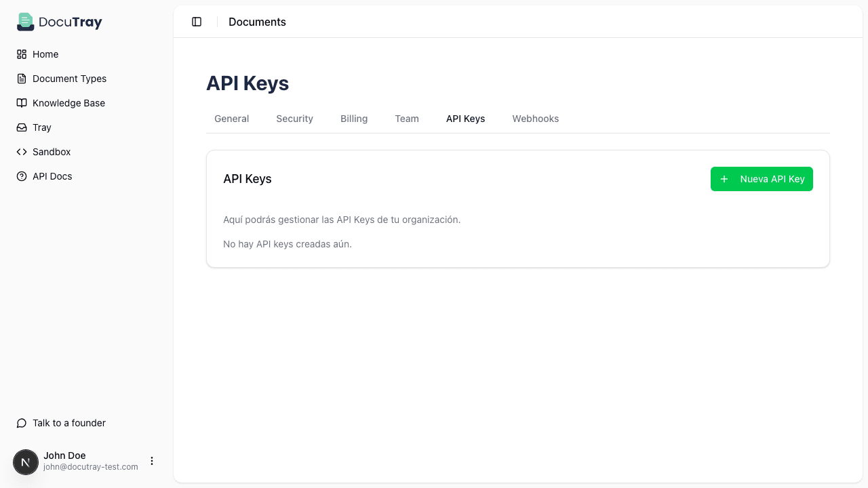Viewport: 868px width, 488px height.
Task: Click the plus icon inside Nueva API Key button
Action: 724,179
